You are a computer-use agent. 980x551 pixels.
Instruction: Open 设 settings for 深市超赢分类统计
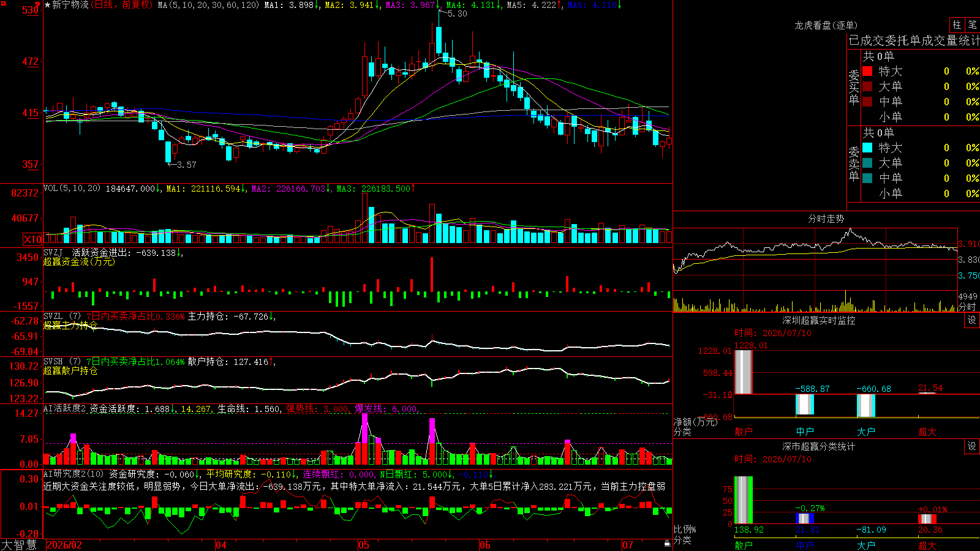(x=972, y=446)
